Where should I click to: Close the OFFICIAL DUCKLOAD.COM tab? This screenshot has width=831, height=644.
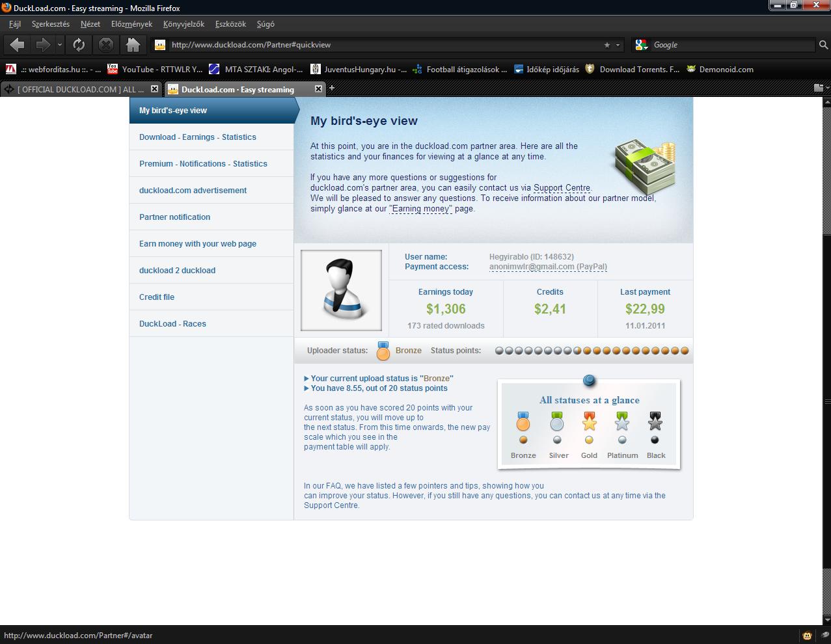(x=154, y=89)
